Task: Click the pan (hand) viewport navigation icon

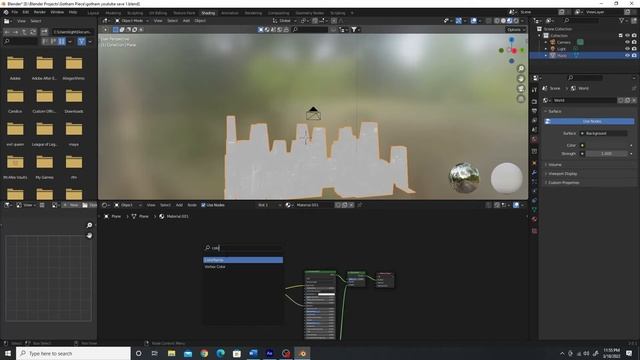Action: pyautogui.click(x=521, y=79)
